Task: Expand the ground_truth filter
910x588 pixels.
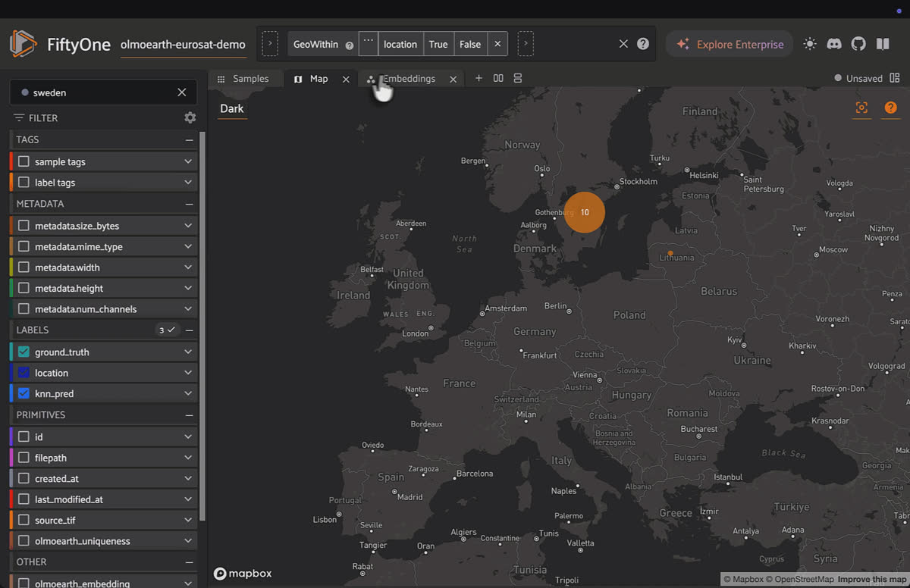Action: coord(188,352)
